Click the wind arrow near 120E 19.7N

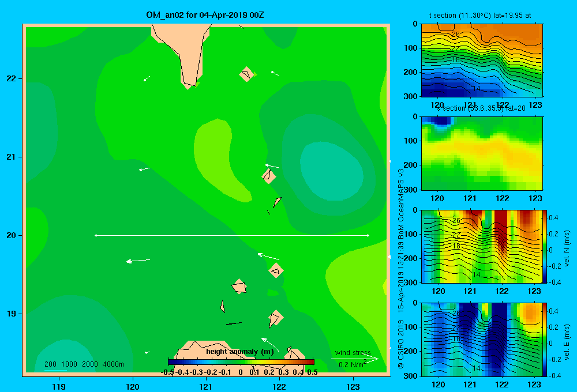coord(138,261)
